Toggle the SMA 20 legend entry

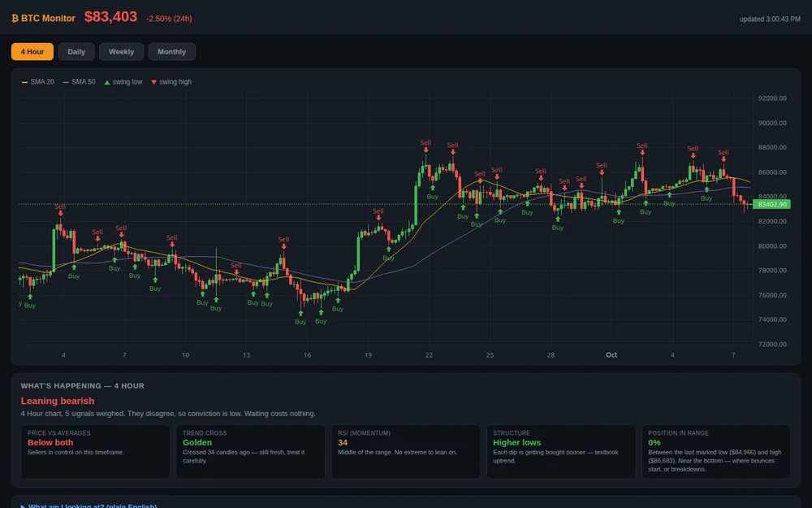[38, 82]
